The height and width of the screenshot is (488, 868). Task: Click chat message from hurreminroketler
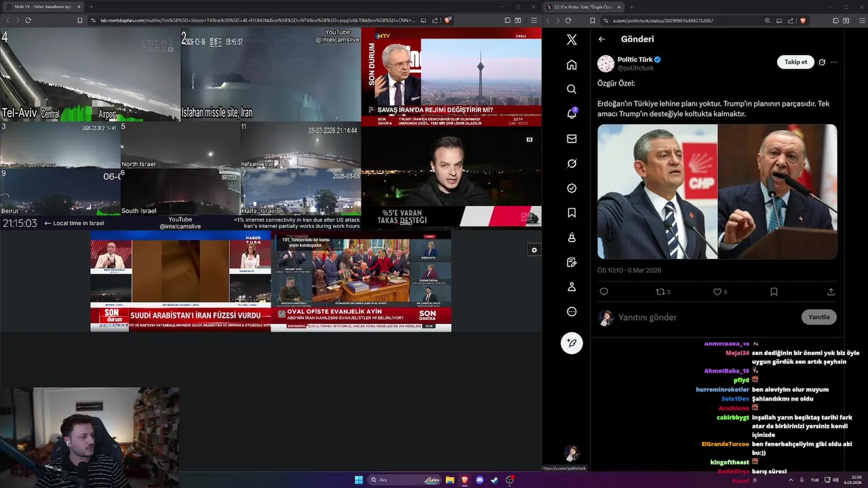pyautogui.click(x=762, y=390)
